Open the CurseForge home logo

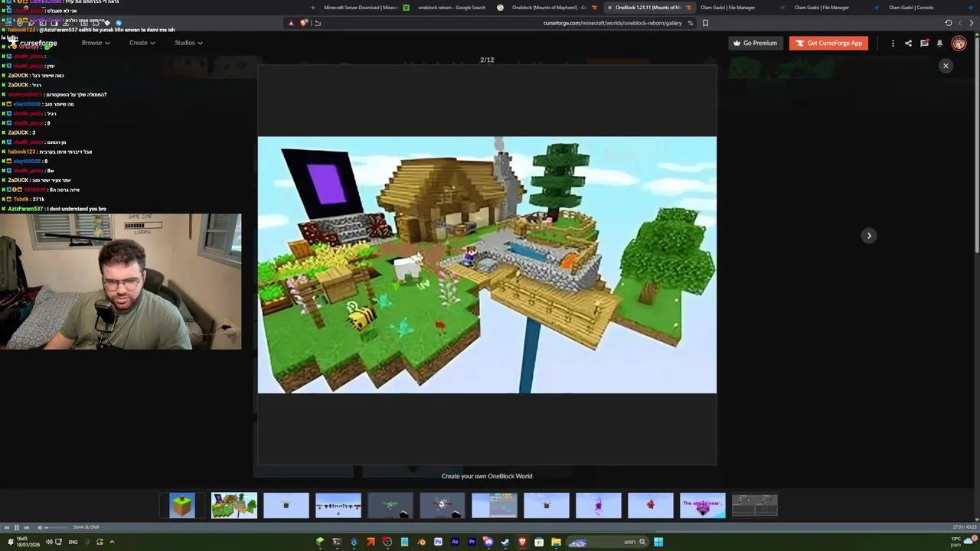coord(34,43)
